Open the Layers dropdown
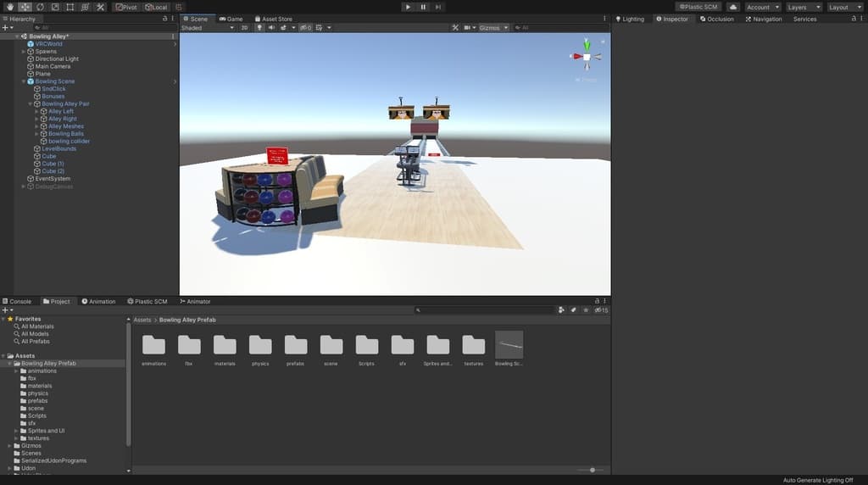Image resolution: width=868 pixels, height=485 pixels. coord(804,7)
